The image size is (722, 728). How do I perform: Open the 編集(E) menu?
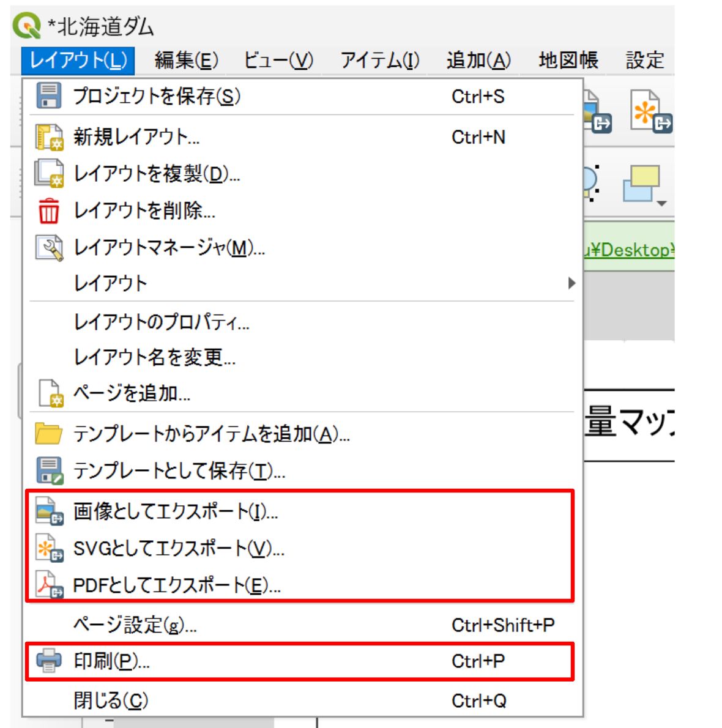click(187, 61)
